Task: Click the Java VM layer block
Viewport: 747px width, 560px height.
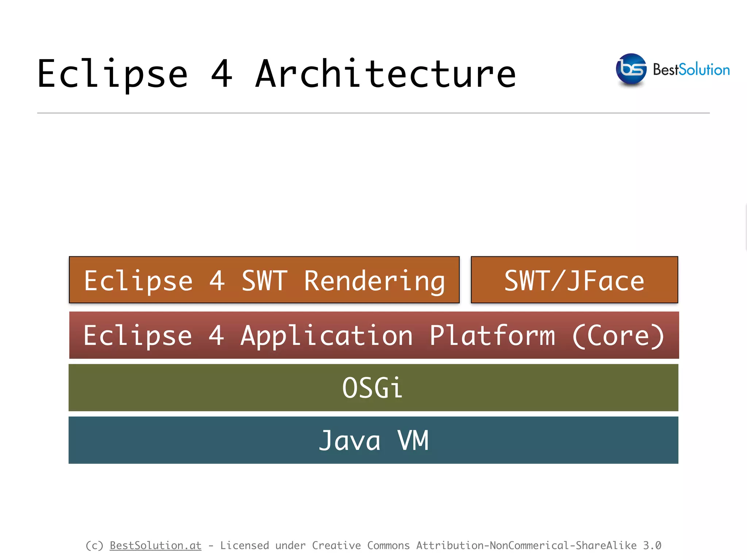Action: click(x=373, y=440)
